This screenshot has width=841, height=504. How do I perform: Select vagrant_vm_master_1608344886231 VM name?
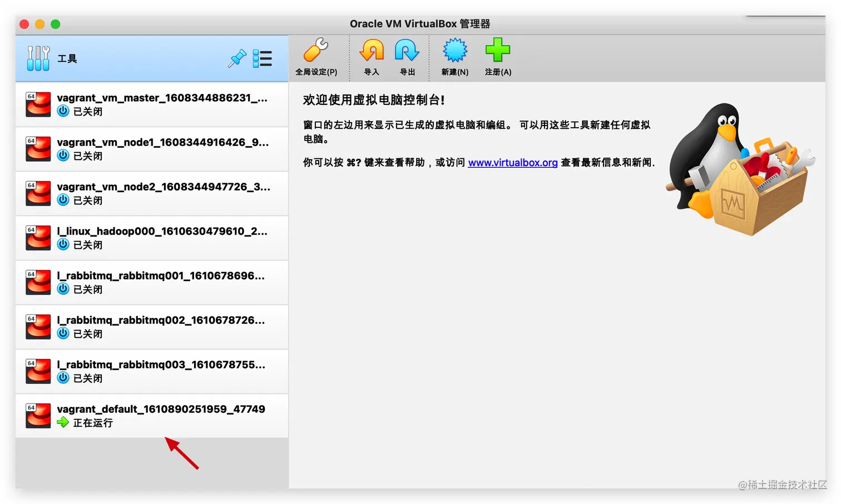tap(162, 98)
